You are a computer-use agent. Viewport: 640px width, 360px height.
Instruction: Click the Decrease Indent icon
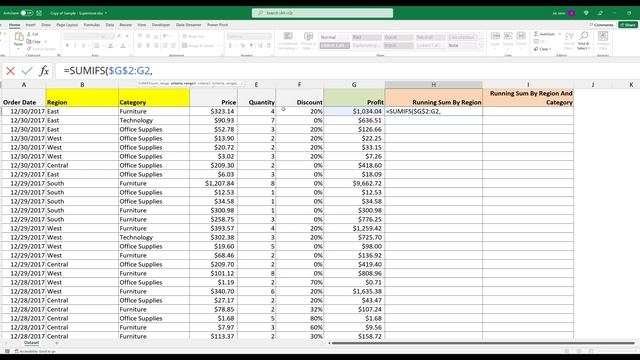point(165,46)
